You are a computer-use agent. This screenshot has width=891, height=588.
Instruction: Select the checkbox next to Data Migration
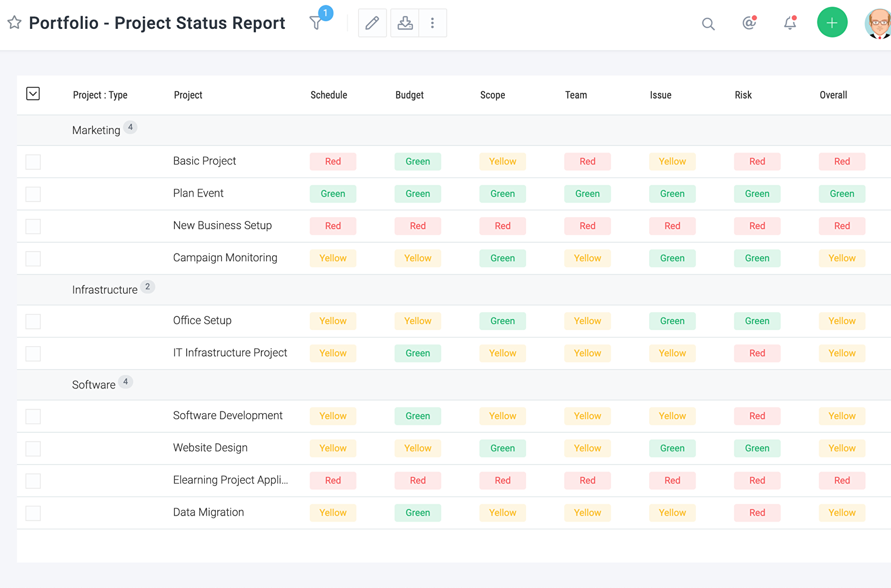pyautogui.click(x=33, y=512)
